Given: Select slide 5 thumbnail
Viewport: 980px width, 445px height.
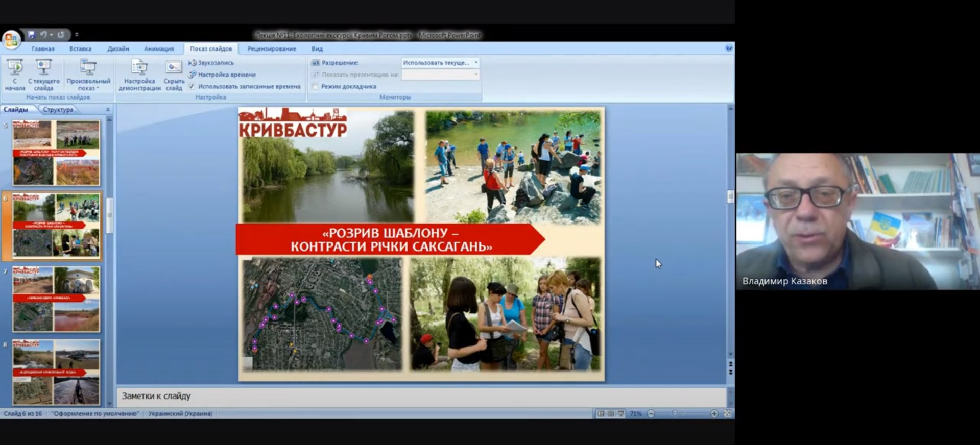Looking at the screenshot, I should pyautogui.click(x=56, y=153).
